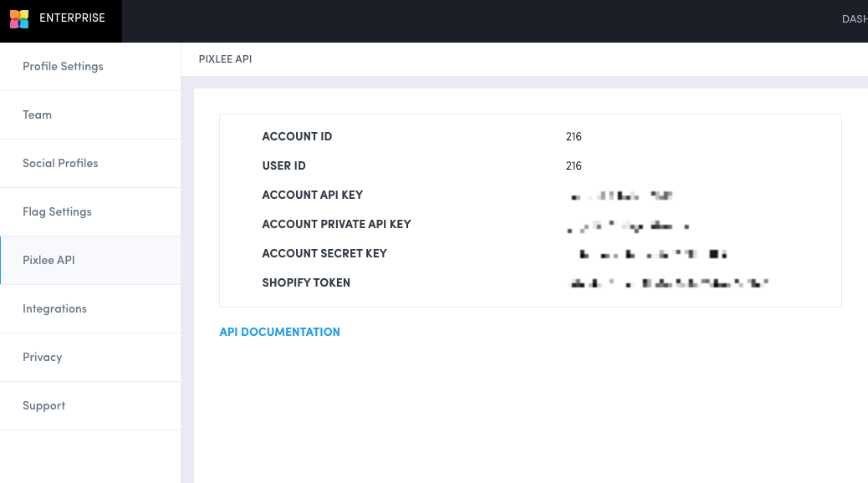The height and width of the screenshot is (483, 868).
Task: Select the Pixlee API sidebar item
Action: click(x=90, y=260)
